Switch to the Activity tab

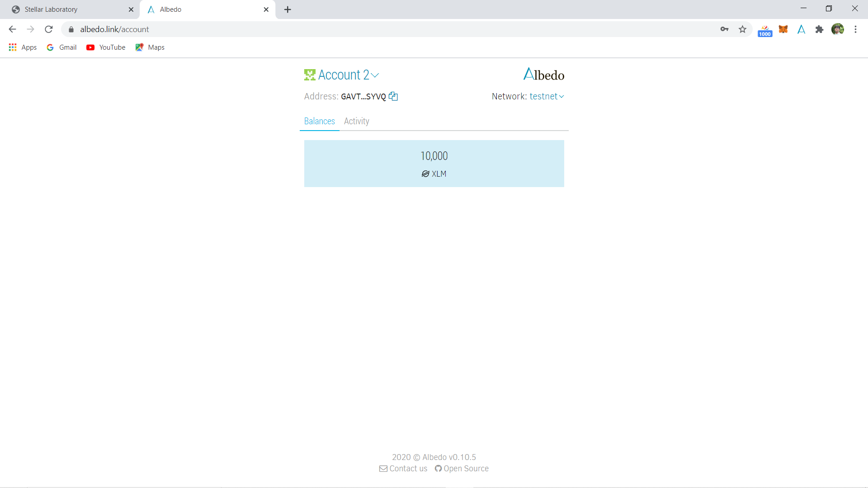pos(356,121)
